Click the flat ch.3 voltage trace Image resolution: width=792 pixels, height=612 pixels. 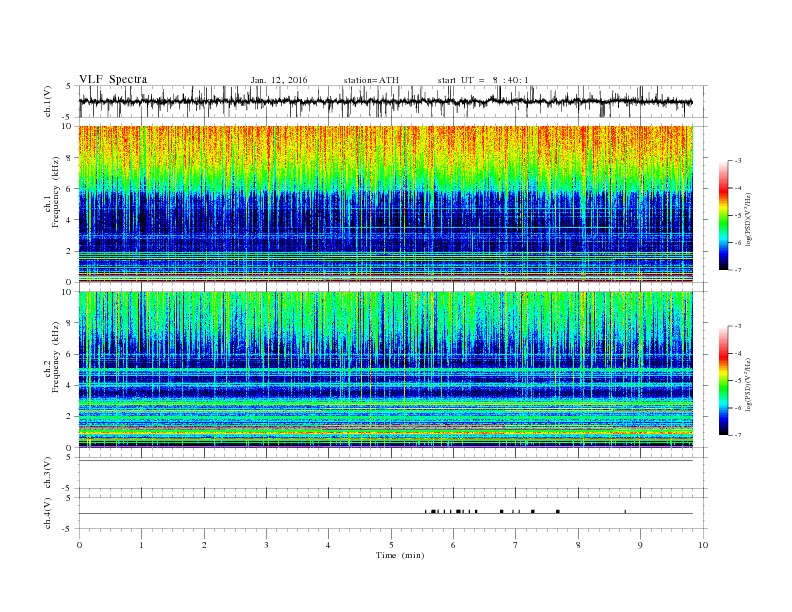point(385,460)
